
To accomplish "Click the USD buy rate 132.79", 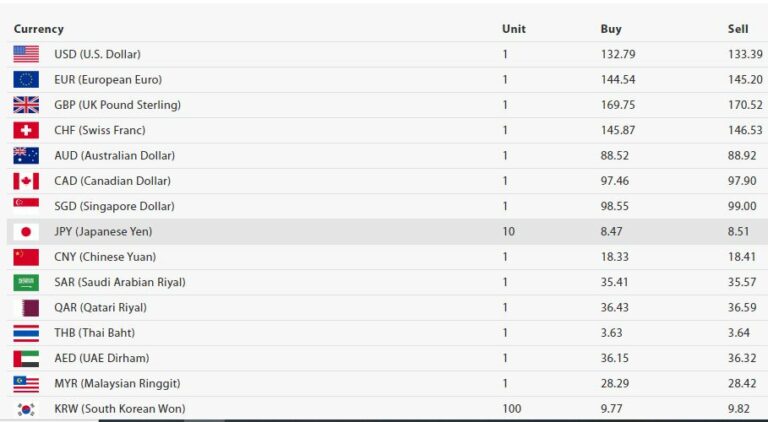I will point(618,54).
